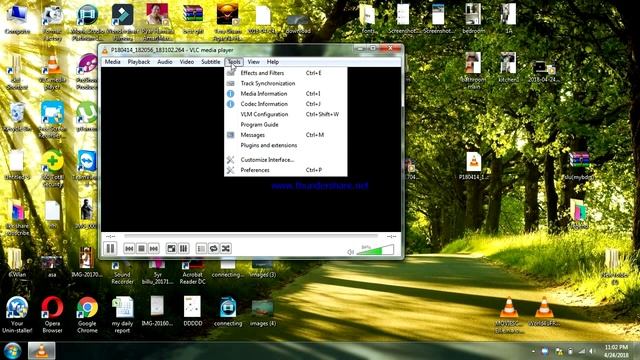Skip to previous media in VLC
This screenshot has height=360, width=640.
click(129, 249)
